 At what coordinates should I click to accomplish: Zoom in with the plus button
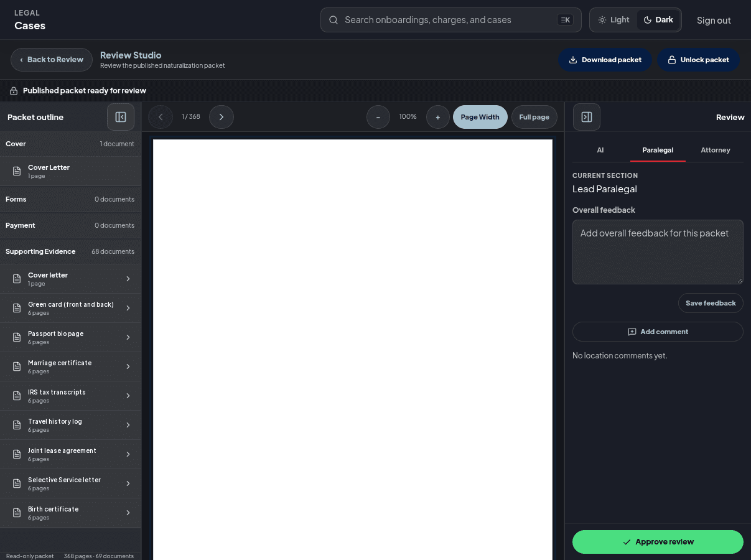pyautogui.click(x=438, y=117)
